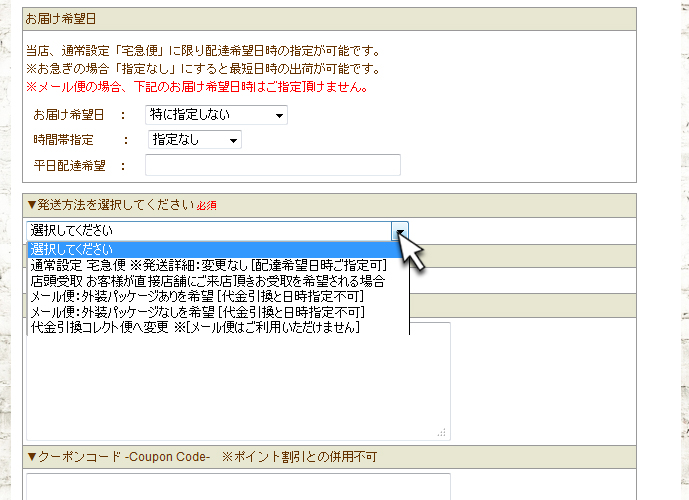Viewport: 689px width, 500px height.
Task: Click the 平日配達希望 label
Action: [x=69, y=166]
